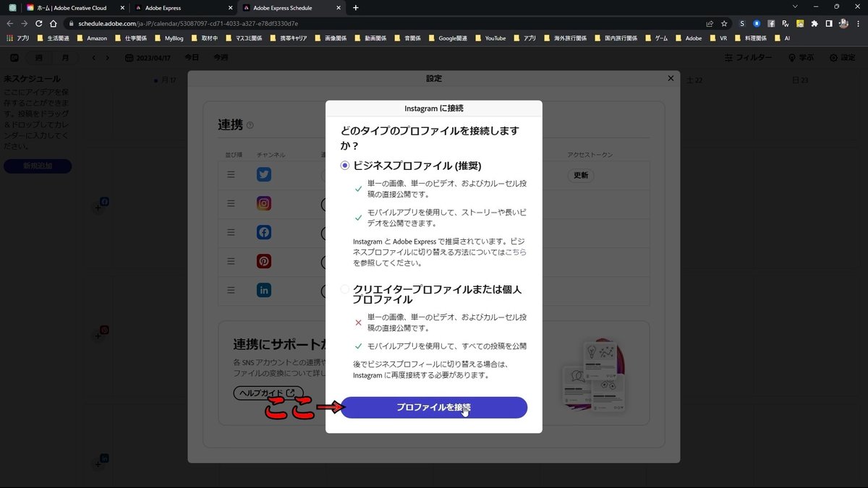The height and width of the screenshot is (488, 868).
Task: Click the blue プロファイルを接続 button
Action: [x=434, y=407]
